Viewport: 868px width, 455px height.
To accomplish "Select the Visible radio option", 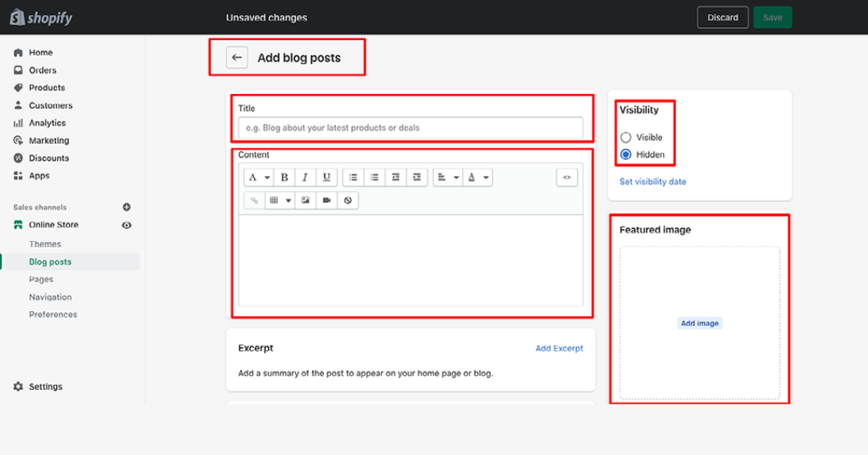I will [x=625, y=137].
